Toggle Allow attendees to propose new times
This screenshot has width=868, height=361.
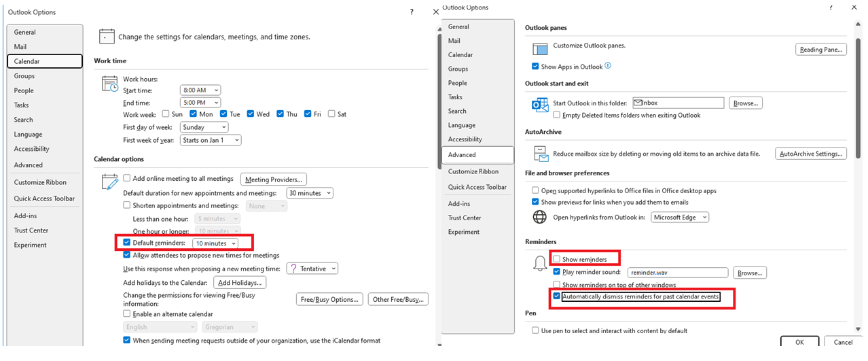tap(127, 255)
